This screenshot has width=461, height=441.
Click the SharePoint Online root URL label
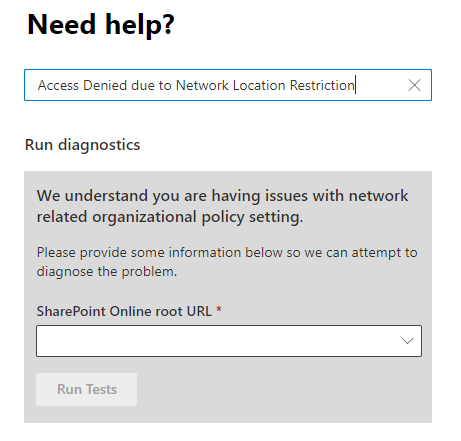point(124,311)
